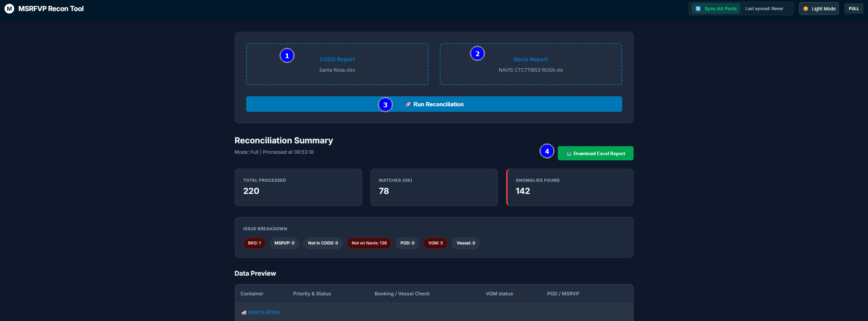The height and width of the screenshot is (321, 868).
Task: Filter by VGM: 5 chip
Action: click(x=436, y=243)
